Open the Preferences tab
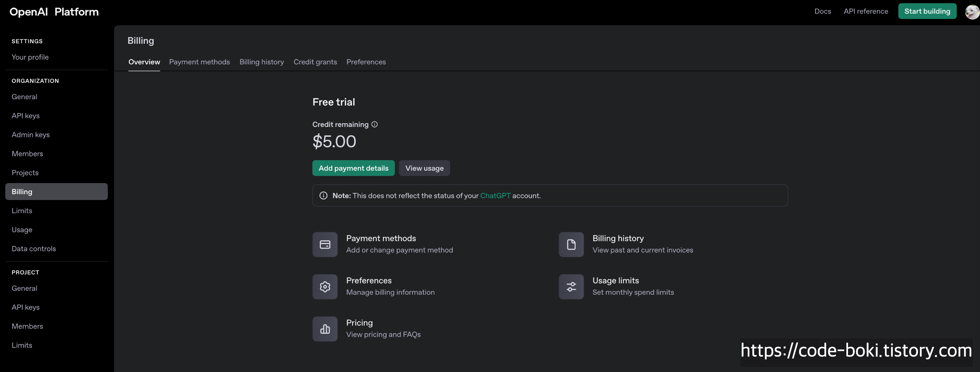 366,62
